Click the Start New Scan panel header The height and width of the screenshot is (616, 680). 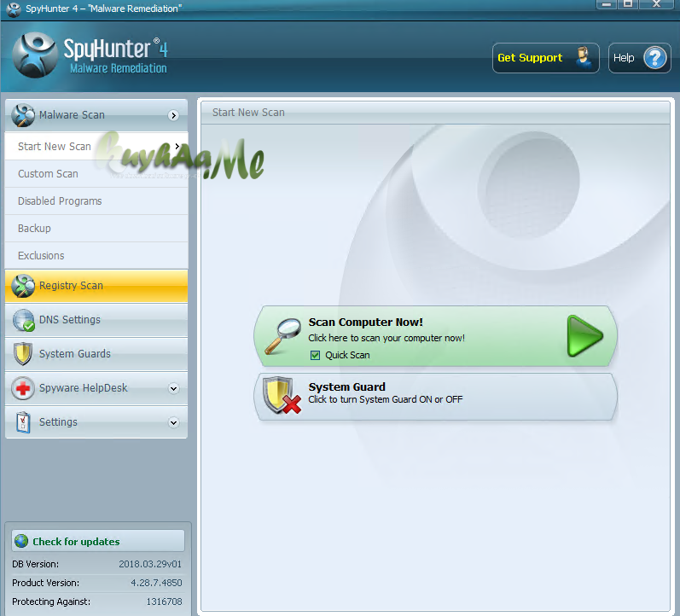(435, 113)
